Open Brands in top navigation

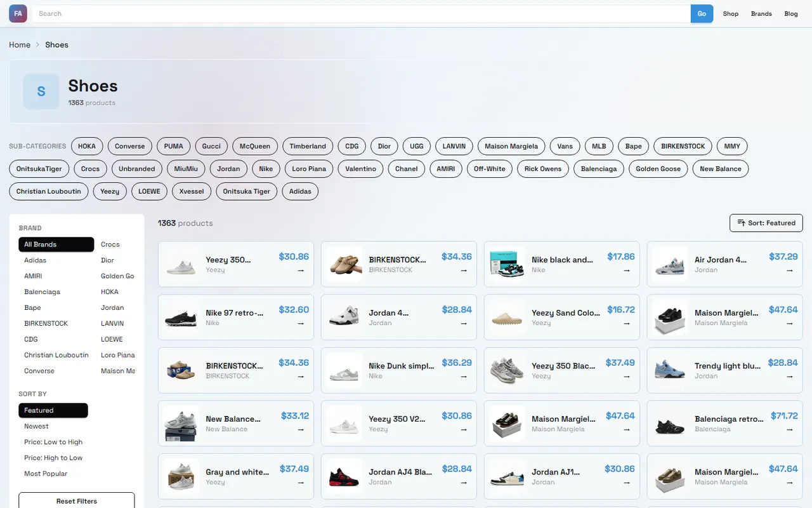click(761, 14)
